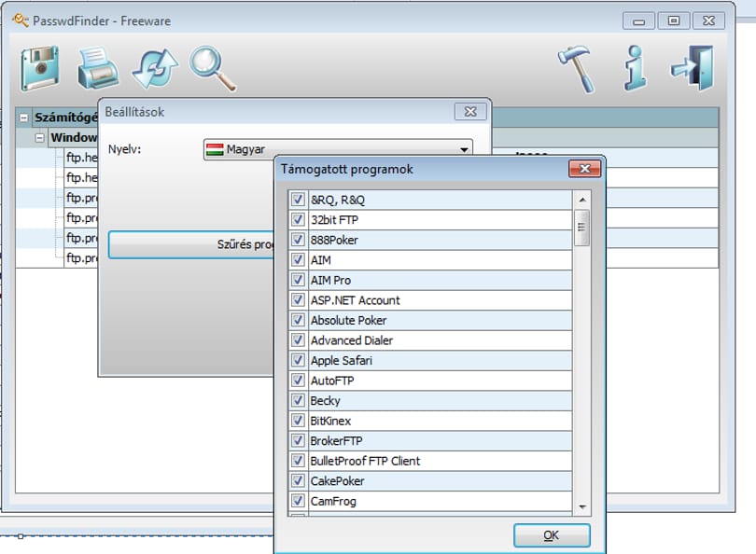Select the 'ASP.NET Account' entry text
The image size is (756, 554).
(356, 300)
